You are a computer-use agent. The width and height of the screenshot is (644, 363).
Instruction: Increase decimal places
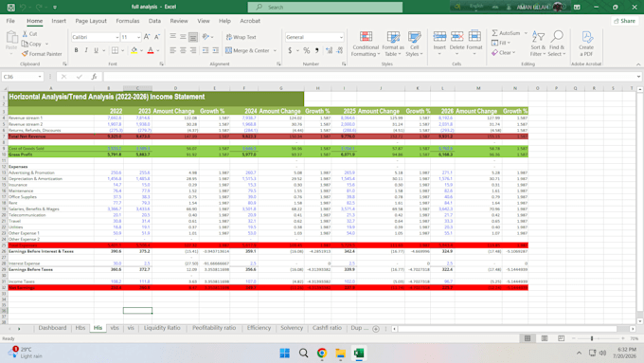point(329,50)
